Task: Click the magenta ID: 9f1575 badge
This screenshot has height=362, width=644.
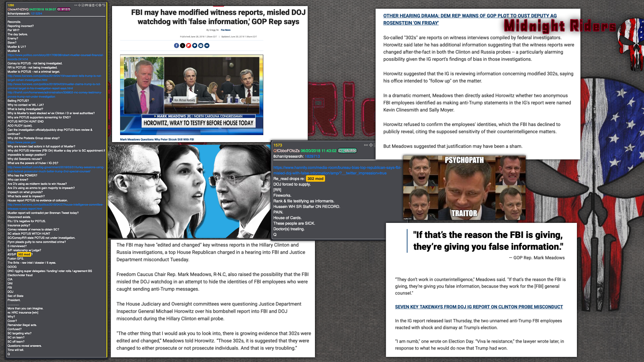Action: [x=64, y=9]
